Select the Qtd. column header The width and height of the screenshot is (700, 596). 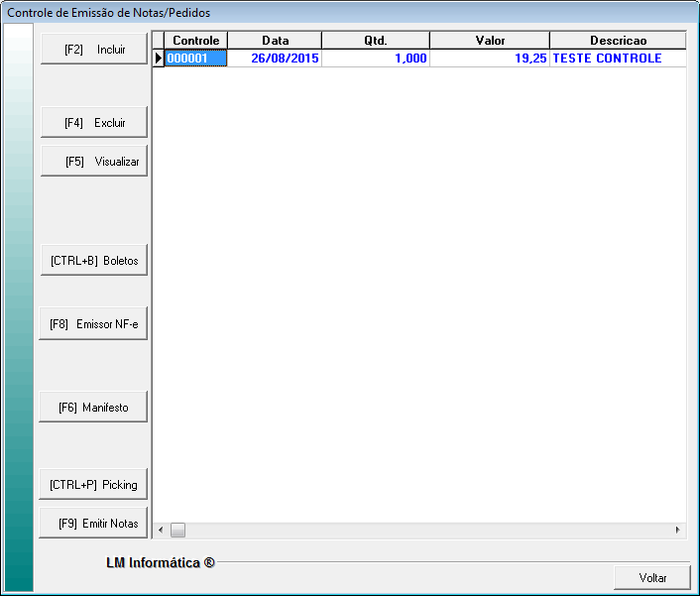375,41
